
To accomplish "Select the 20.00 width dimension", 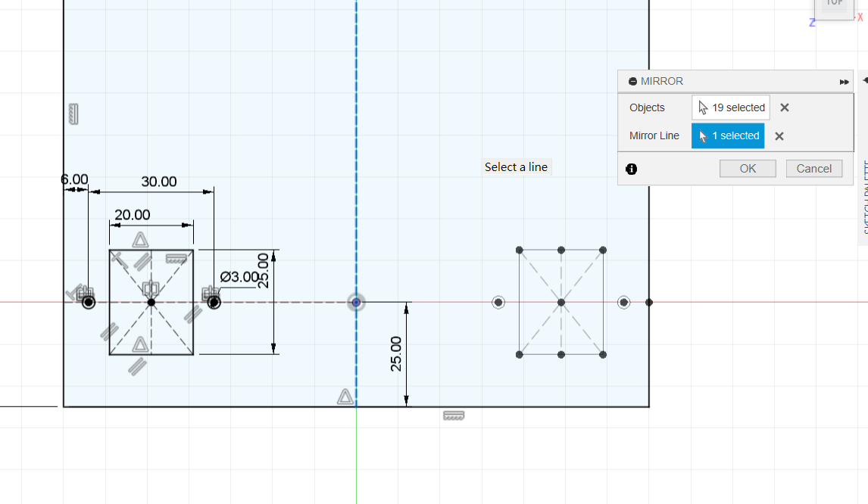I will [x=132, y=215].
